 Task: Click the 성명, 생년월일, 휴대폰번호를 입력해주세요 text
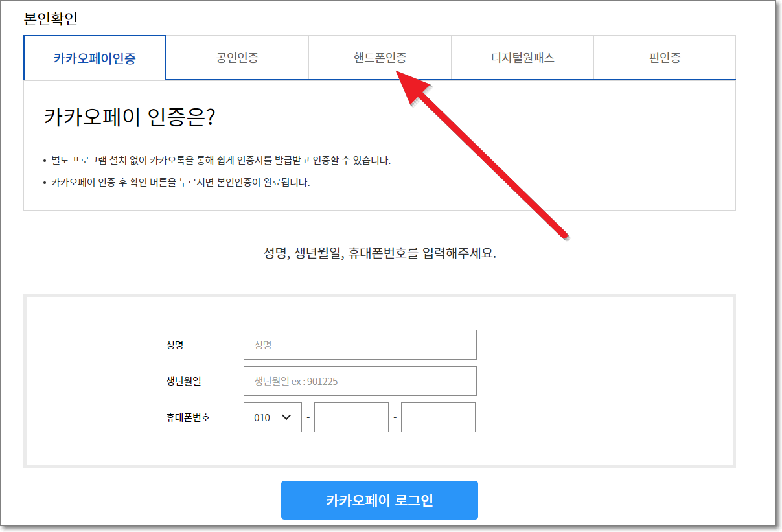380,253
